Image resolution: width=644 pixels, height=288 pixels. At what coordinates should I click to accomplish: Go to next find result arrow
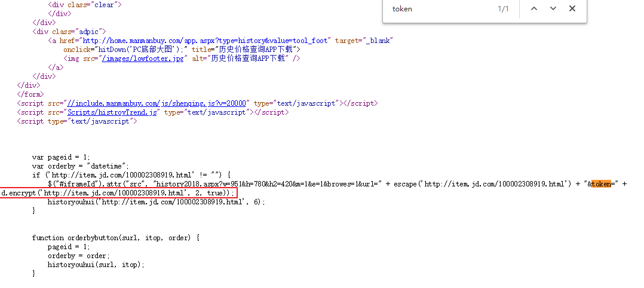click(553, 8)
